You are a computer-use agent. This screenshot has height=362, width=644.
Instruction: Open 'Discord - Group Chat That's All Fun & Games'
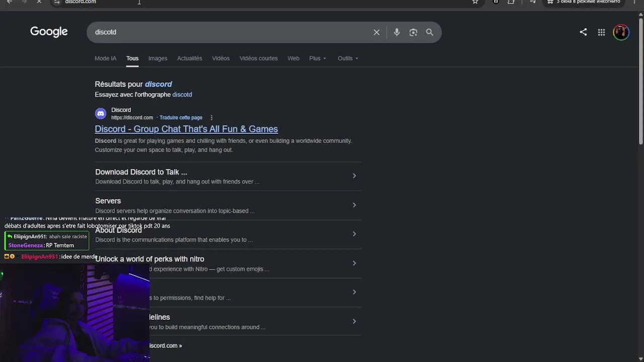coord(186,129)
